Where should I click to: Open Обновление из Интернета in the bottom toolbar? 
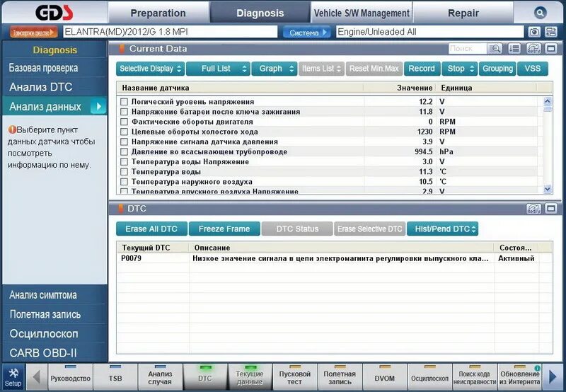pos(520,378)
